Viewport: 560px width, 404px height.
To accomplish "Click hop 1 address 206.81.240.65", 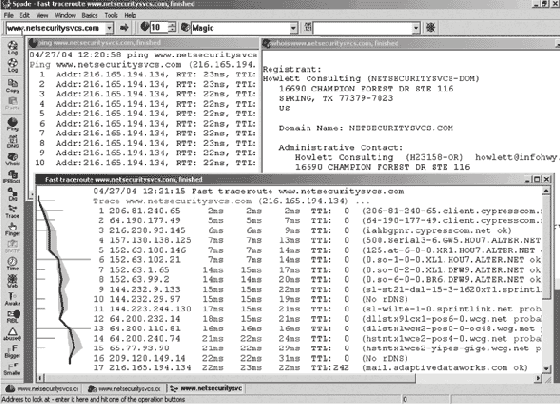I will click(145, 211).
